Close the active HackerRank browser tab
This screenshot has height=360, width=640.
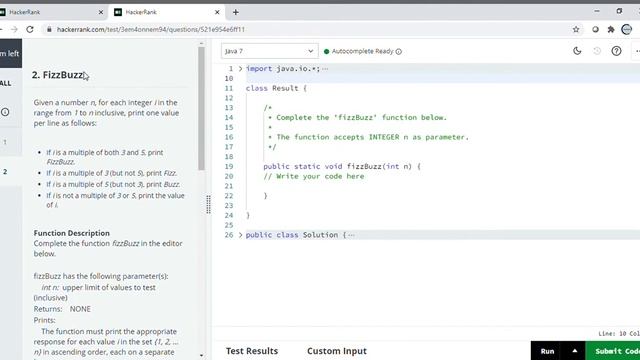click(217, 12)
